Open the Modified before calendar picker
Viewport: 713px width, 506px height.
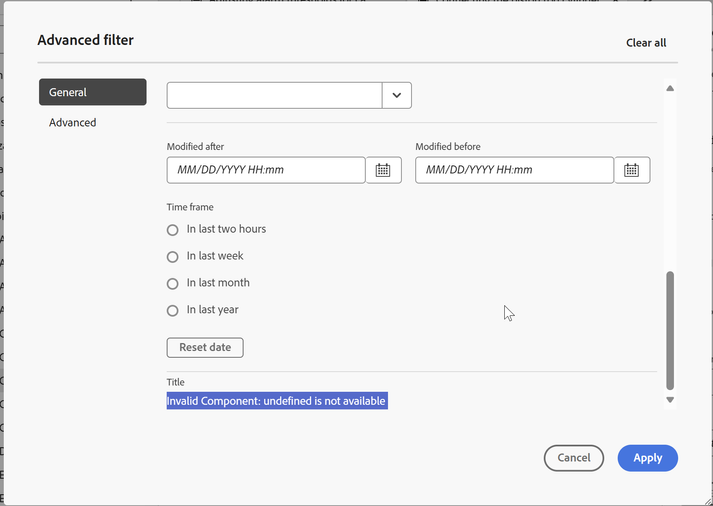coord(631,170)
